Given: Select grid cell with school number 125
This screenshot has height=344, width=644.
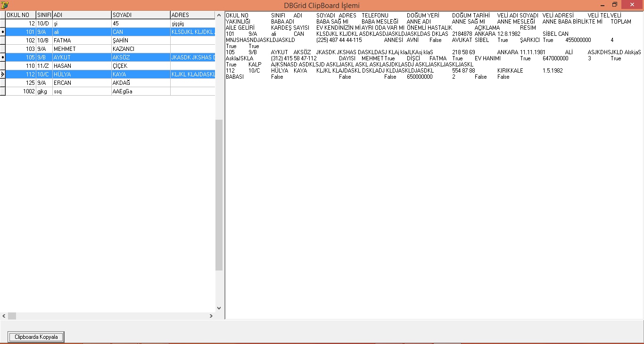Looking at the screenshot, I should click(21, 83).
